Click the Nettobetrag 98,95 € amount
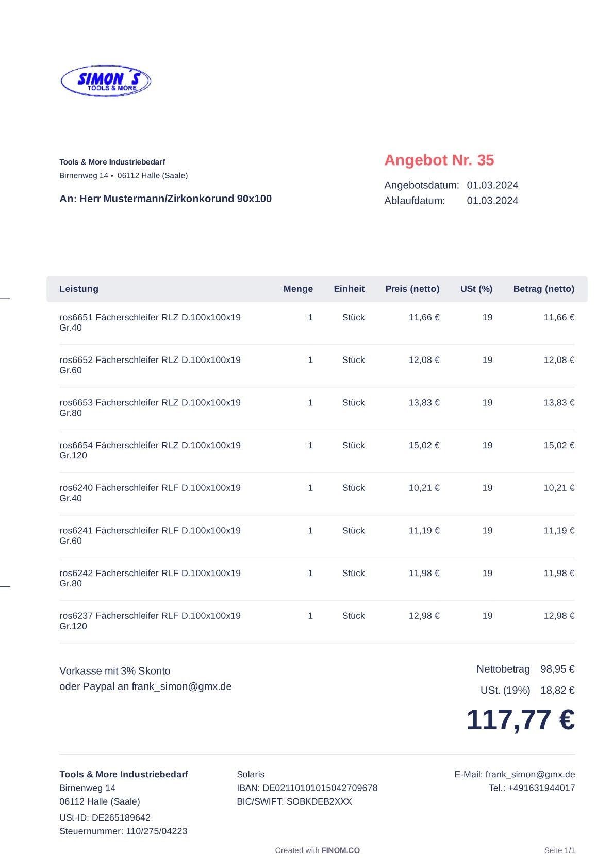Screen dimensions: 613x868 (x=557, y=669)
